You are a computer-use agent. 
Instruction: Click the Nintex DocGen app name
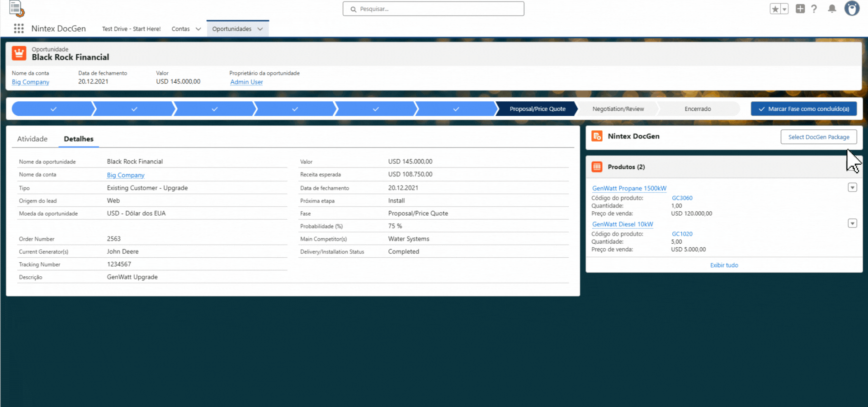point(58,28)
